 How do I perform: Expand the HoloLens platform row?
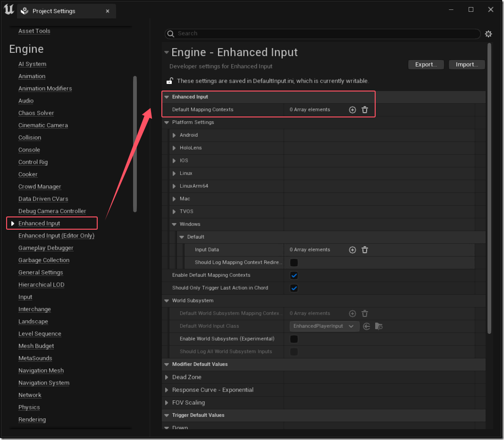[x=174, y=148]
